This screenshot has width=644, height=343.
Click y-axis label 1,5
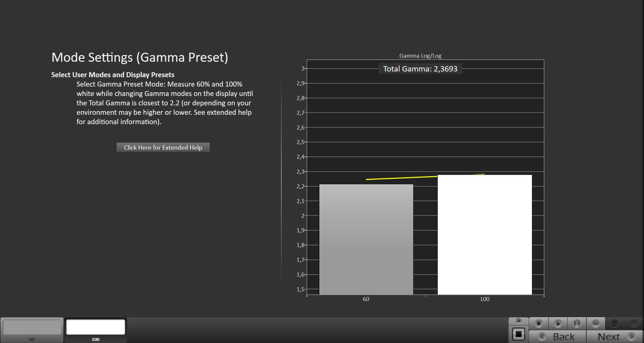(x=300, y=289)
